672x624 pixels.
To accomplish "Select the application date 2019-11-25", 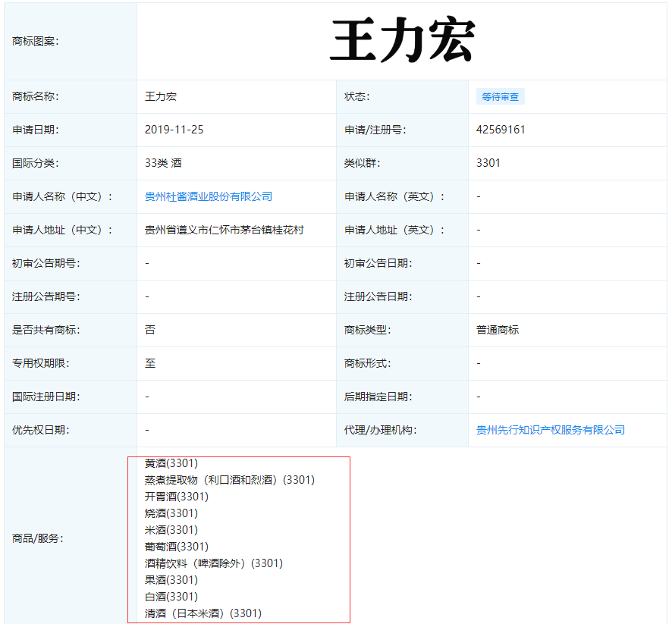I will coord(174,130).
